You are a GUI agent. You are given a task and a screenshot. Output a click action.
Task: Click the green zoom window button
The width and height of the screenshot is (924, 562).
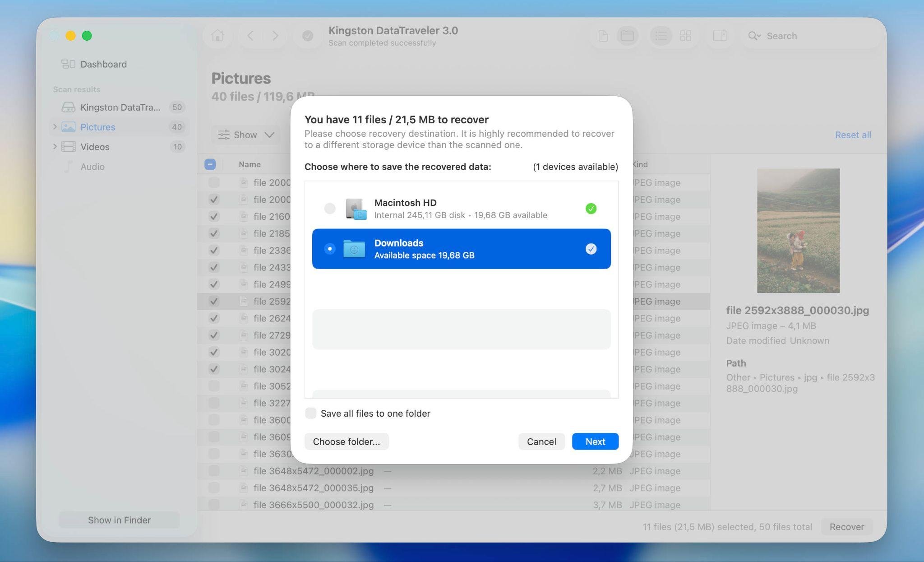87,36
